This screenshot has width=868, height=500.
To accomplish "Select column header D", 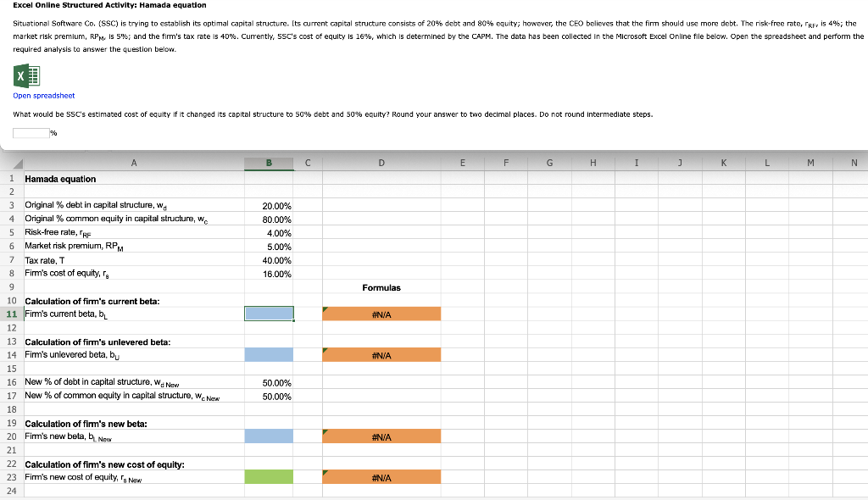I will tap(381, 163).
